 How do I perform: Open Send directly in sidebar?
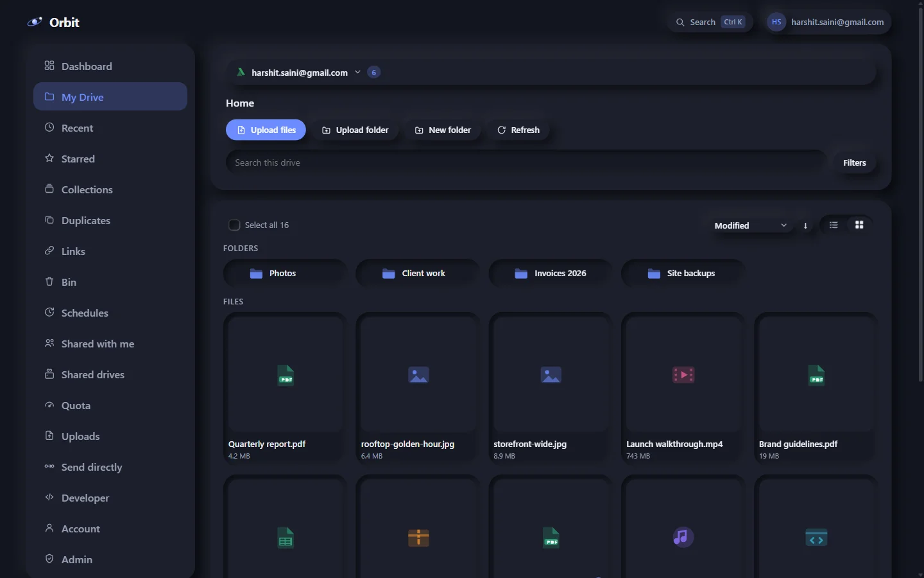pos(110,466)
